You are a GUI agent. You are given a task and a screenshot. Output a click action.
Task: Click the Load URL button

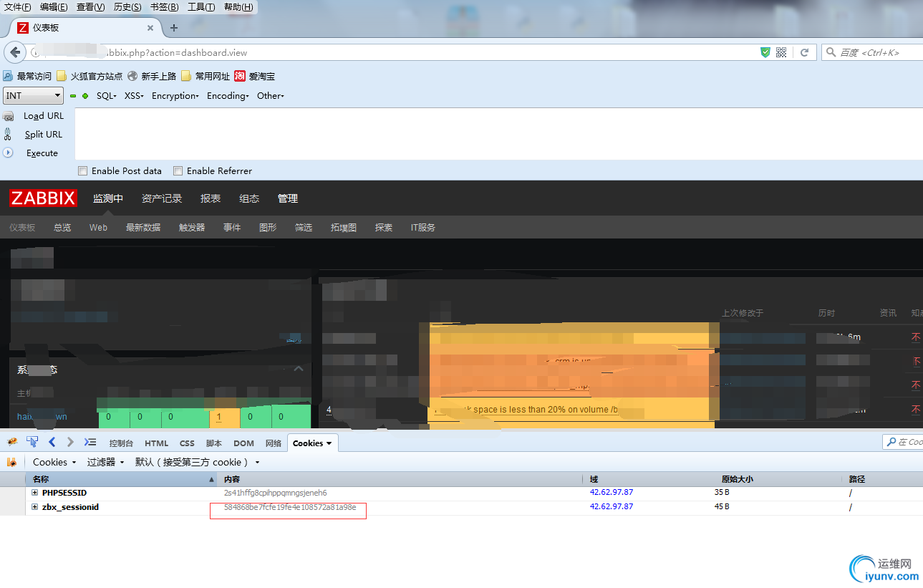(44, 116)
